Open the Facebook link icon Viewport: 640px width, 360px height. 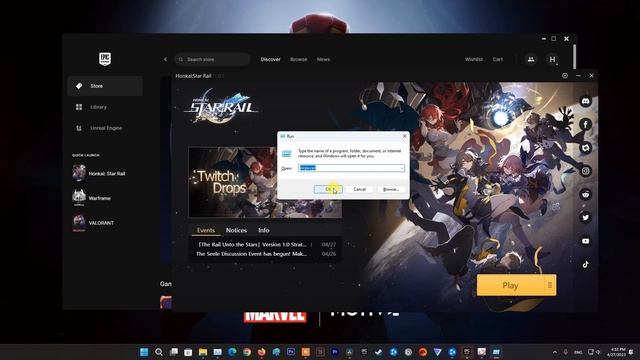click(x=586, y=124)
